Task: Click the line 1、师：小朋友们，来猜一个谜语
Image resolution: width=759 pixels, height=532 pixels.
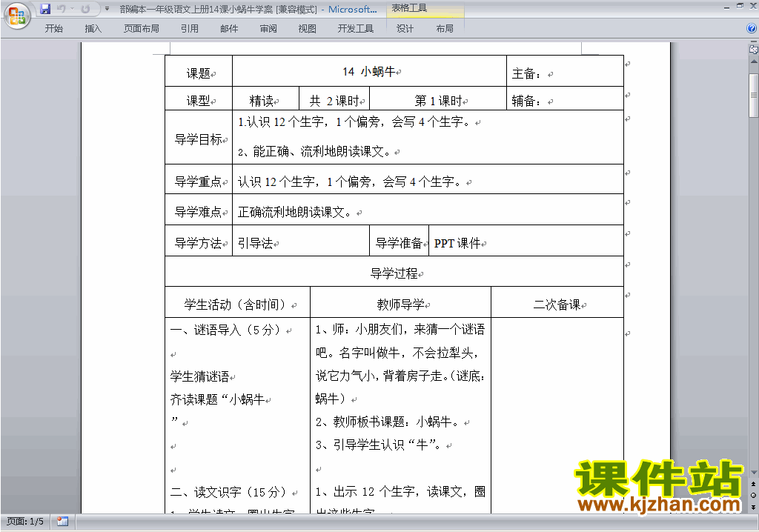Action: [x=400, y=330]
